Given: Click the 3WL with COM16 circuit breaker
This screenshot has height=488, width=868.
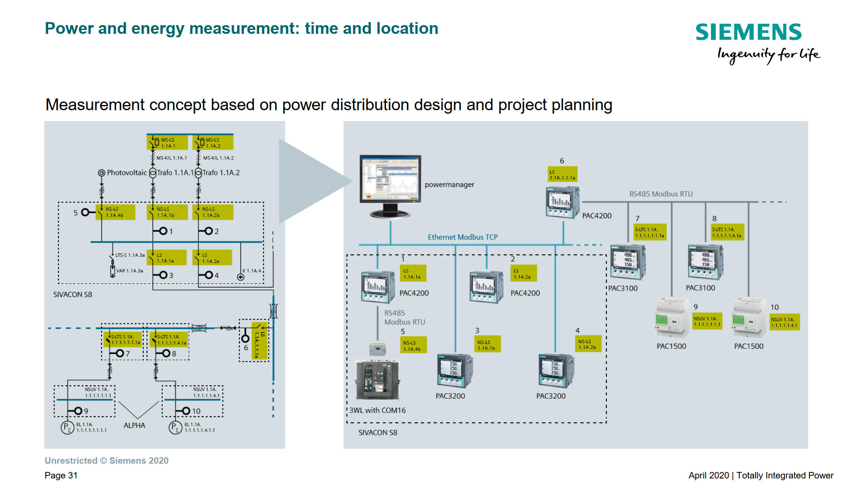Looking at the screenshot, I should [377, 379].
